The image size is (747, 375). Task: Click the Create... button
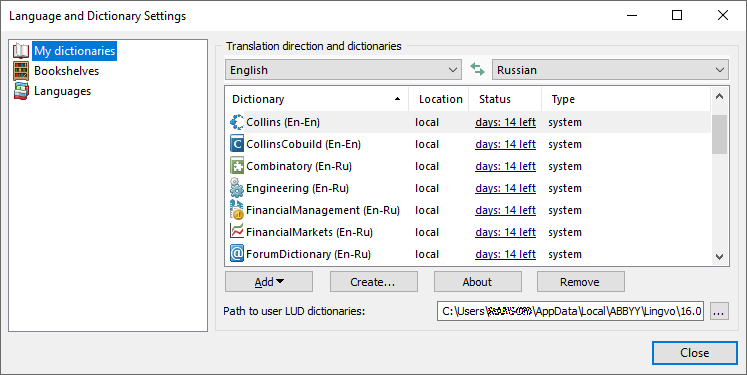click(374, 282)
